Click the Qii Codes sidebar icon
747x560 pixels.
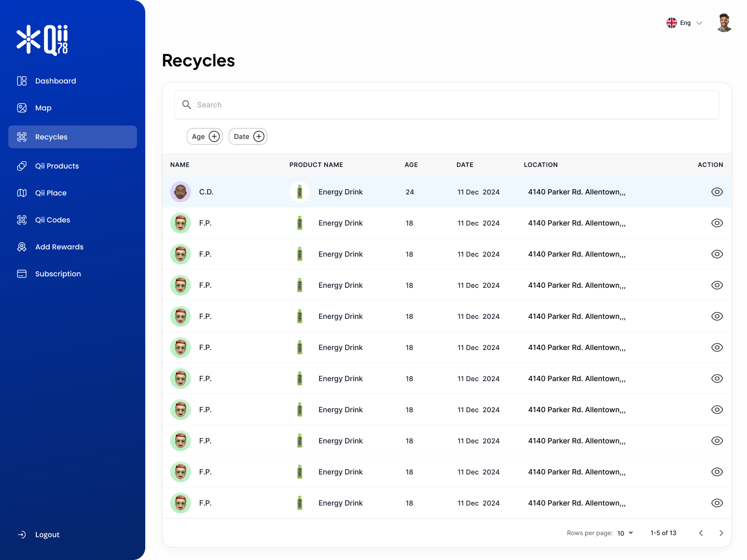pos(22,220)
